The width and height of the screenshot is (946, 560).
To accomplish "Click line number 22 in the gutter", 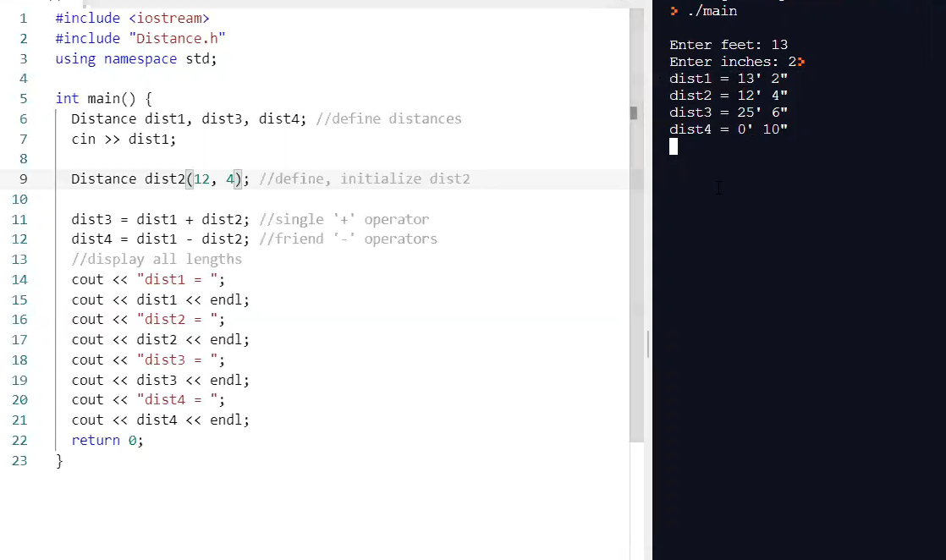I will click(x=19, y=440).
